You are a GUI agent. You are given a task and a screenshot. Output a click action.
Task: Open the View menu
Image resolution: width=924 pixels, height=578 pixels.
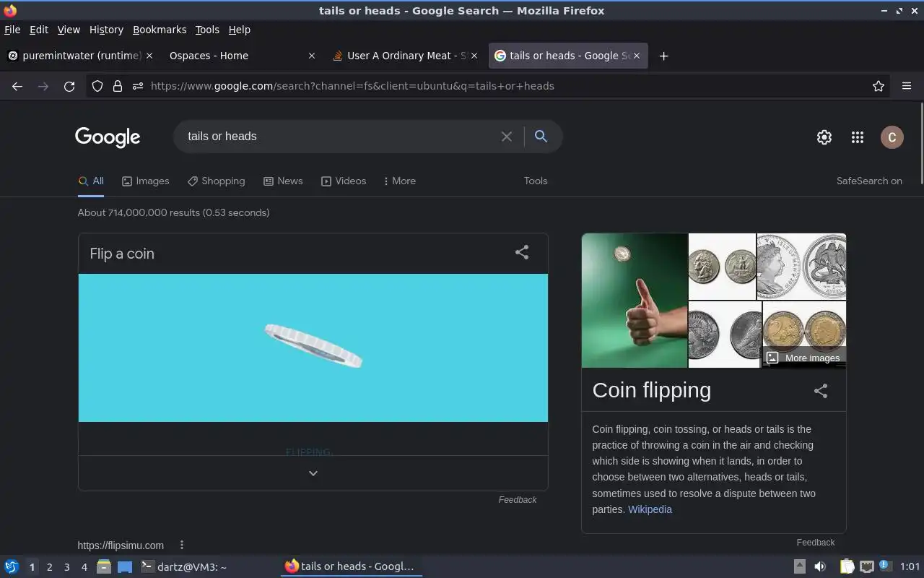(69, 30)
